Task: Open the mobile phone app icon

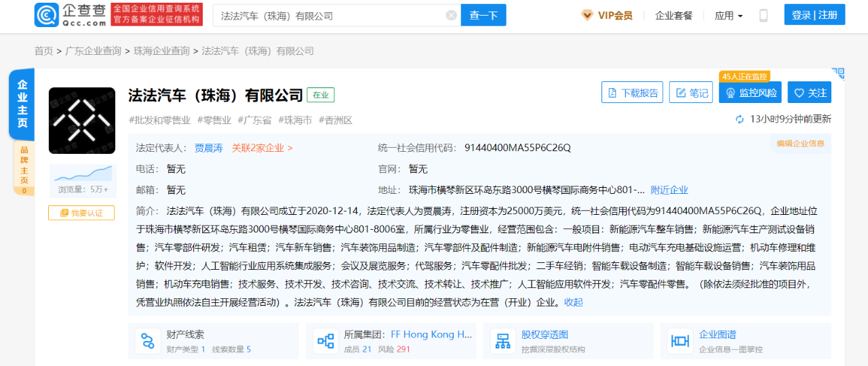Action: point(764,15)
